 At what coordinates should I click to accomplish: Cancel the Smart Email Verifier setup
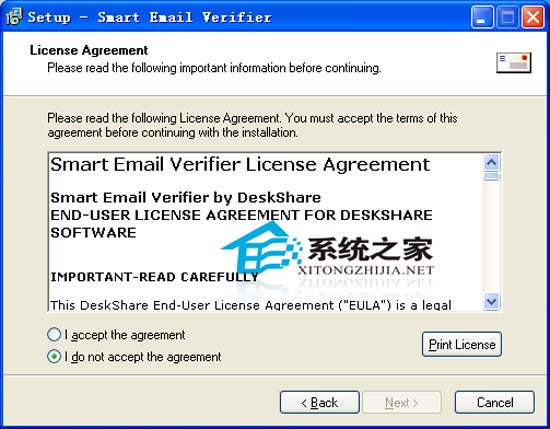point(495,402)
